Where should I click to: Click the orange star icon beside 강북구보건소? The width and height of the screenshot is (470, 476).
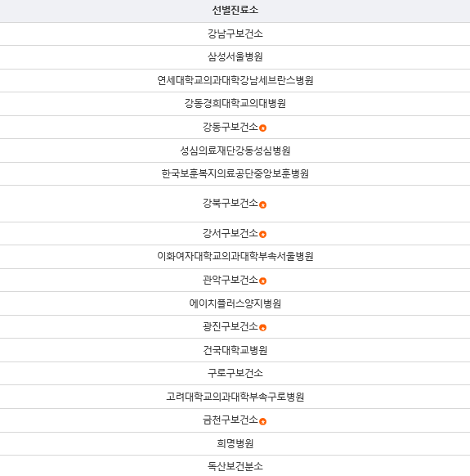coord(262,205)
